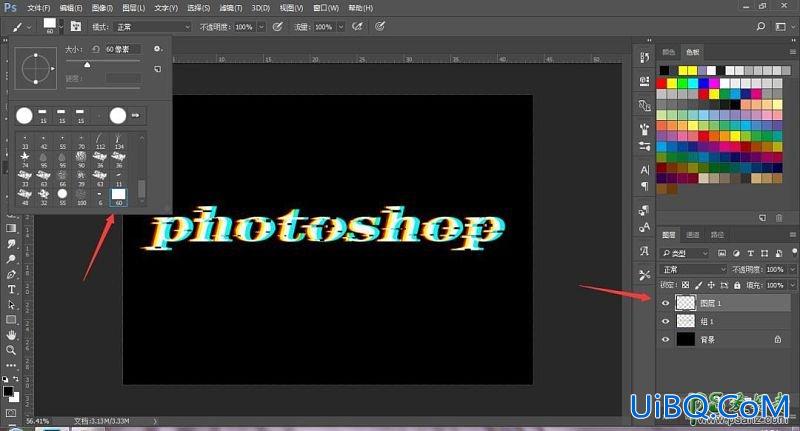Create new preset from this brush
The image size is (800, 431).
[x=158, y=69]
